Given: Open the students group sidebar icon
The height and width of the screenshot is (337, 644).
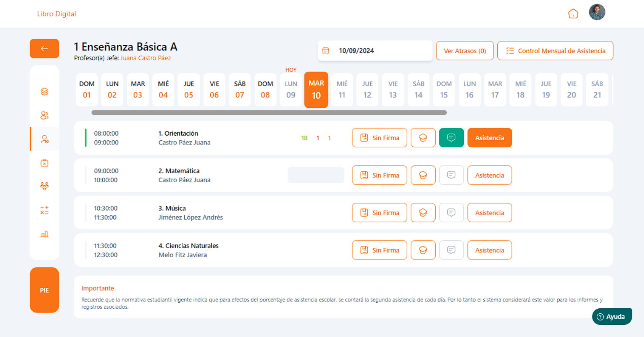Looking at the screenshot, I should pyautogui.click(x=44, y=115).
